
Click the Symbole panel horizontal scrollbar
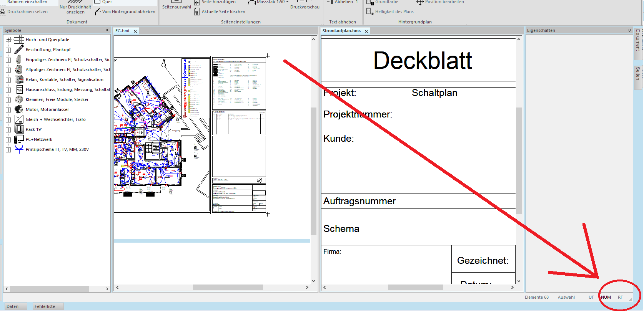coord(50,289)
